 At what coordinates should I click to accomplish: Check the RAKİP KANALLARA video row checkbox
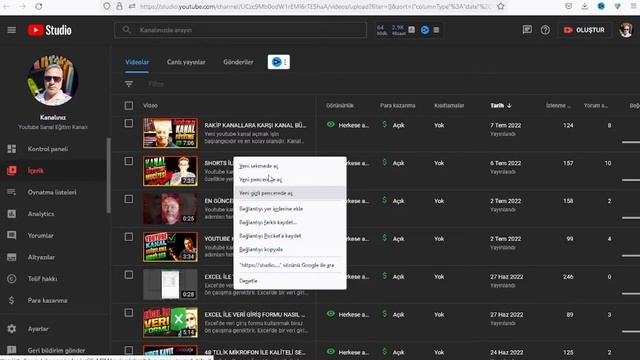tap(129, 123)
